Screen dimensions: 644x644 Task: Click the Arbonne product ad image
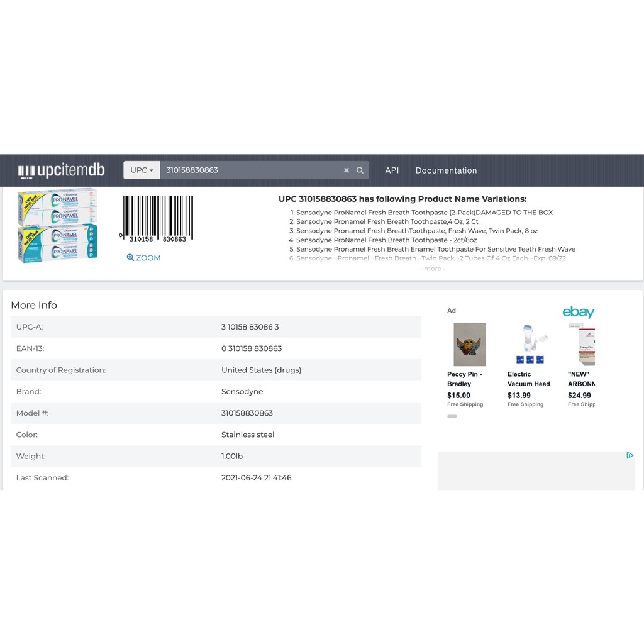coord(582,345)
